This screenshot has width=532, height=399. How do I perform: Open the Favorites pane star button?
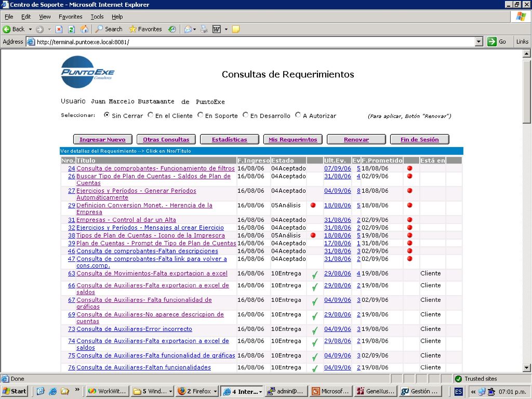(145, 29)
